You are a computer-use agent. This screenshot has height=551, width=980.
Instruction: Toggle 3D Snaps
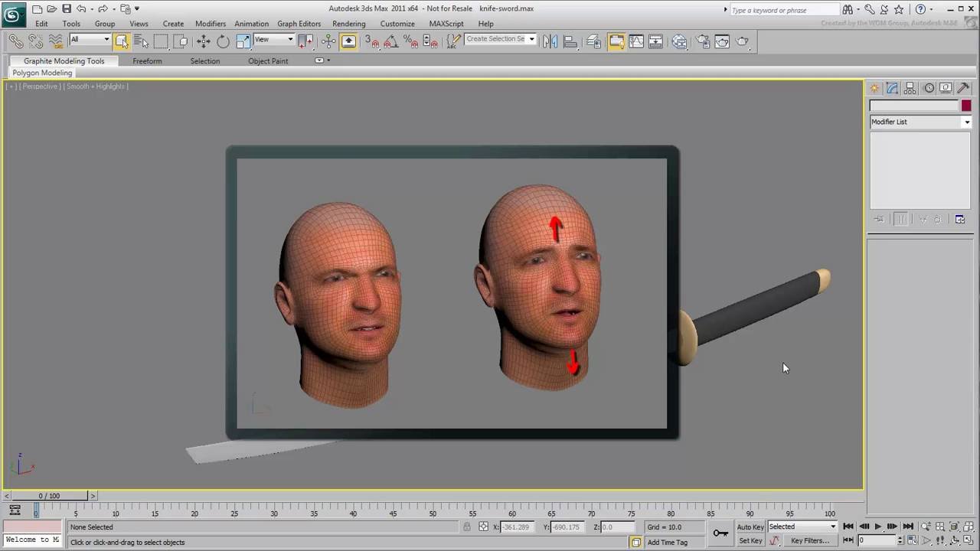tap(372, 41)
